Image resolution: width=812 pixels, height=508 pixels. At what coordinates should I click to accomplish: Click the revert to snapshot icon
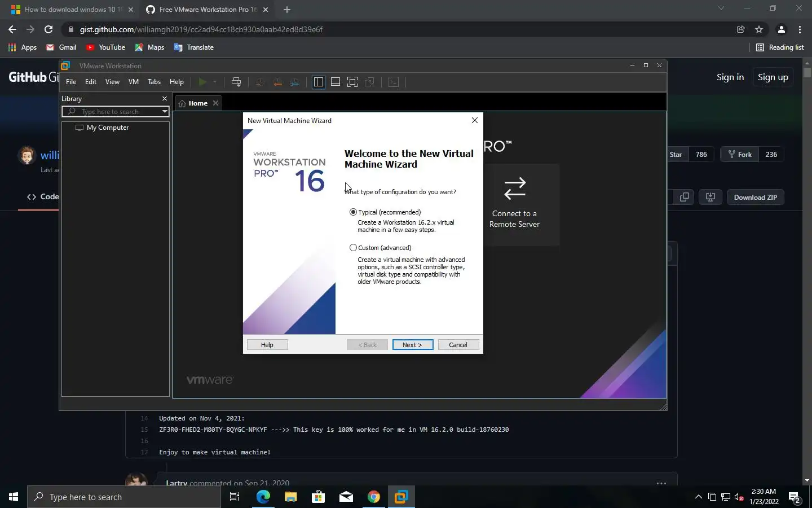pos(277,82)
